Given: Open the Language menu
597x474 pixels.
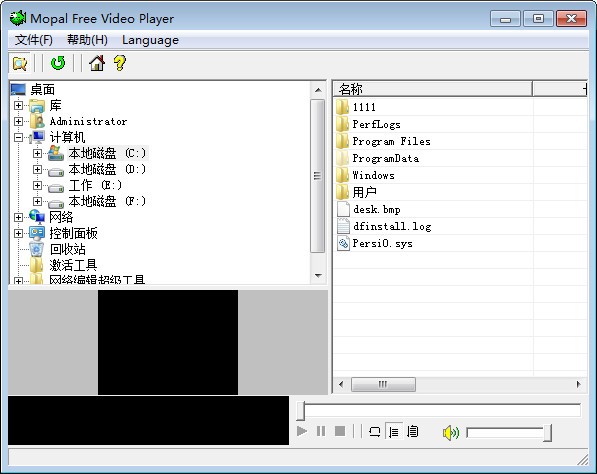Looking at the screenshot, I should pos(150,40).
